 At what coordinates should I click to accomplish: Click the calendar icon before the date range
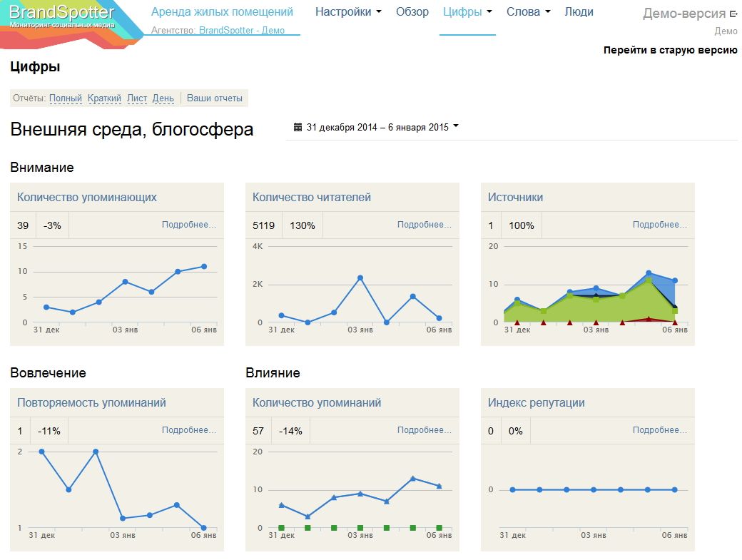pyautogui.click(x=298, y=126)
